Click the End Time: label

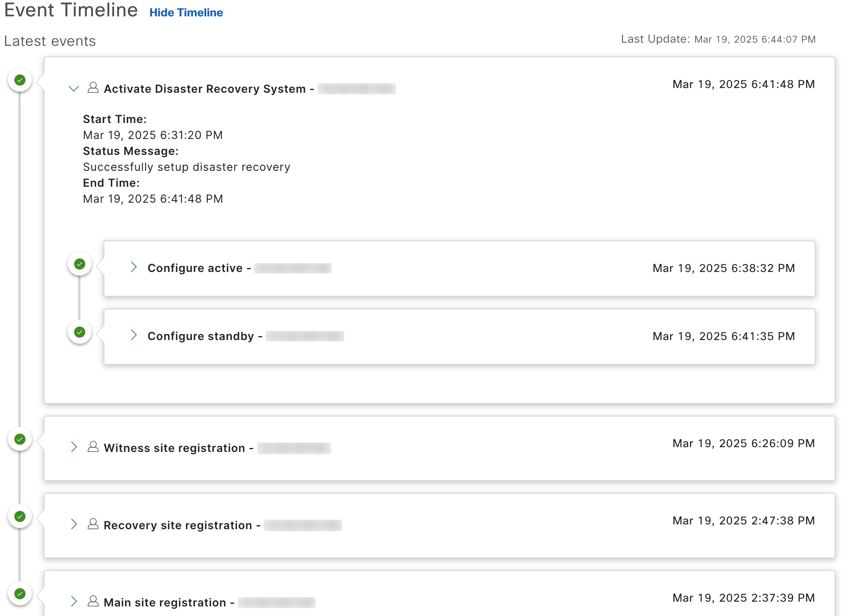coord(111,183)
